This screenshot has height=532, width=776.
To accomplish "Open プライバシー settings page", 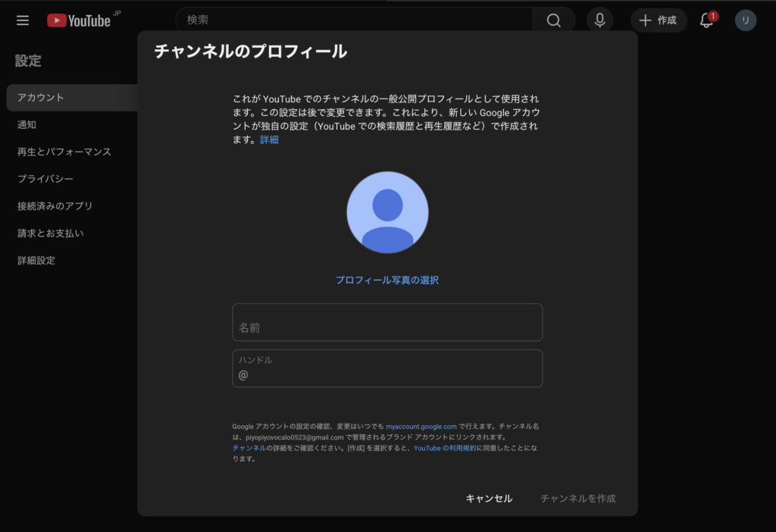I will [45, 179].
